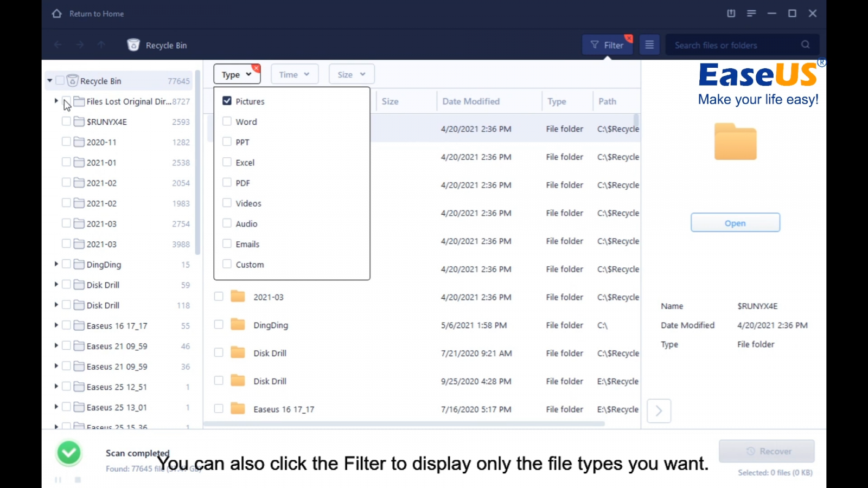868x488 pixels.
Task: Click the search magnifier icon
Action: [x=806, y=45]
